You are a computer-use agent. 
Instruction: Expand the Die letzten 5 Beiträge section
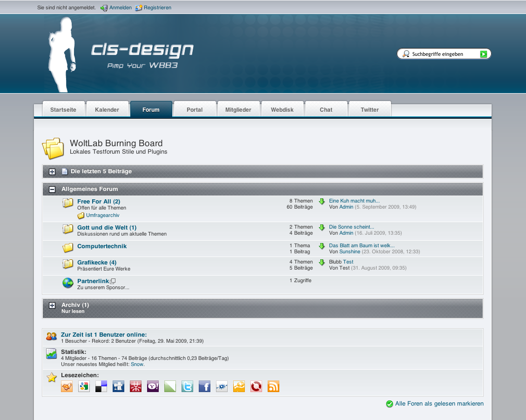[x=52, y=172]
